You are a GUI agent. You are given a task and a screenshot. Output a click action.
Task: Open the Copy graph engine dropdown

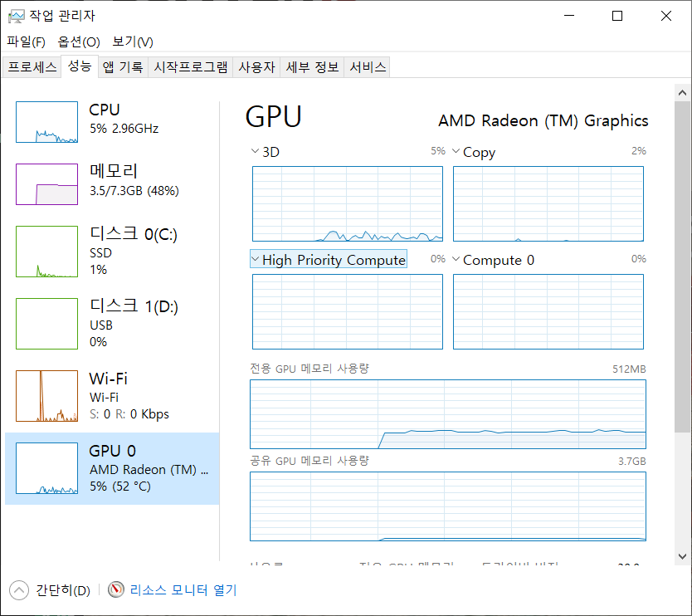(x=456, y=152)
